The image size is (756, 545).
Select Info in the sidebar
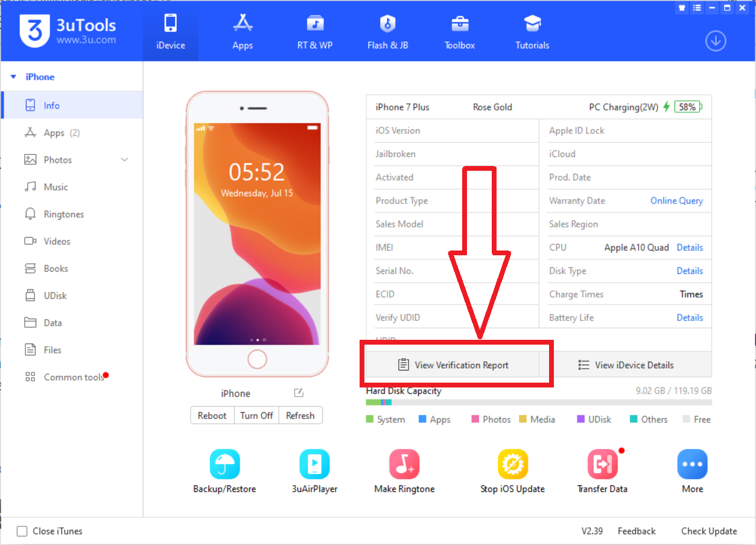tap(72, 106)
